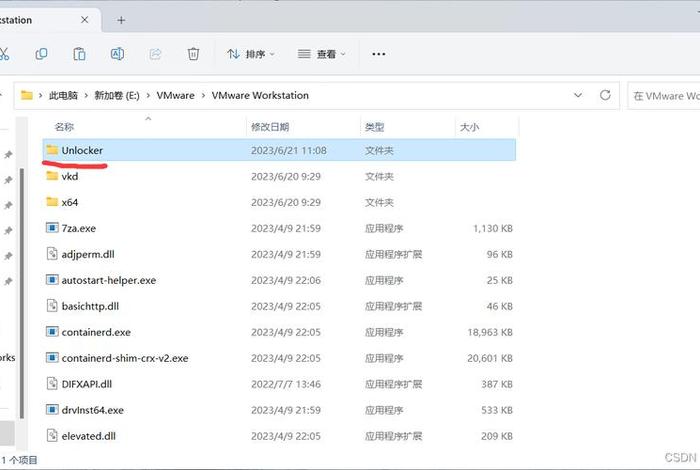This screenshot has width=700, height=470.
Task: Select the elevated.dll file
Action: coord(279,436)
